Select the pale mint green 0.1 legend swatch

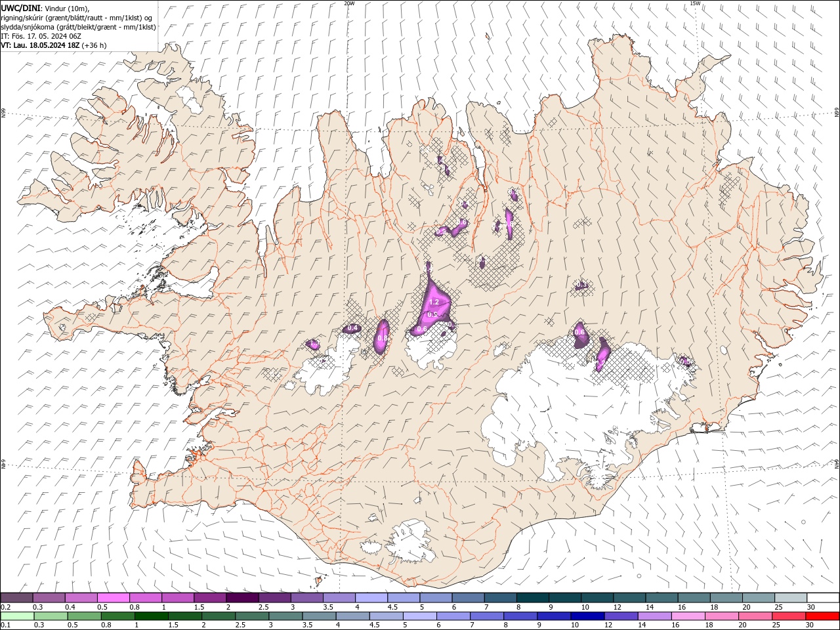(17, 616)
